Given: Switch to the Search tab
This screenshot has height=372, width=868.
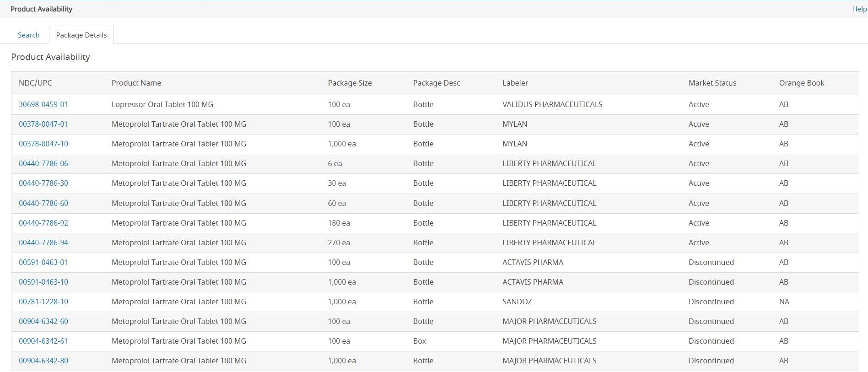Looking at the screenshot, I should [28, 35].
